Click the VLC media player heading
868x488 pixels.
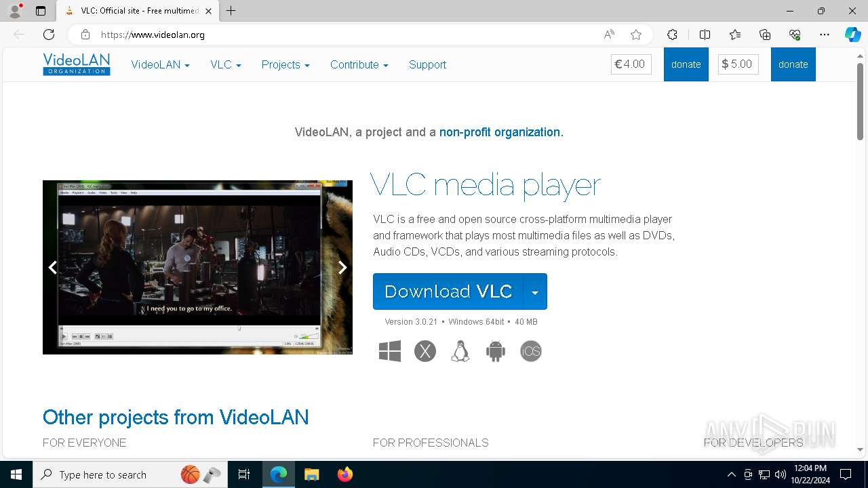click(486, 185)
